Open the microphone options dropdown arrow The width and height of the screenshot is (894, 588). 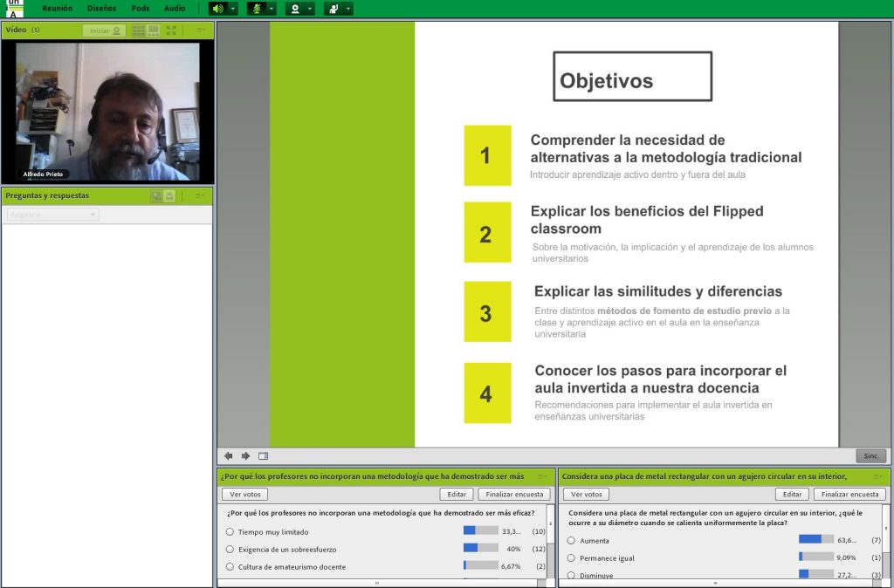click(272, 9)
